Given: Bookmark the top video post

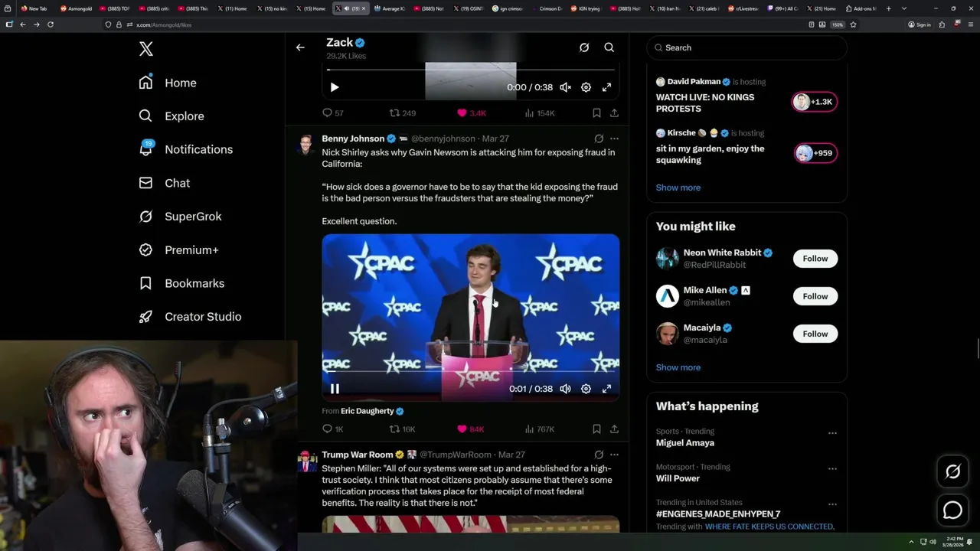Looking at the screenshot, I should tap(596, 113).
